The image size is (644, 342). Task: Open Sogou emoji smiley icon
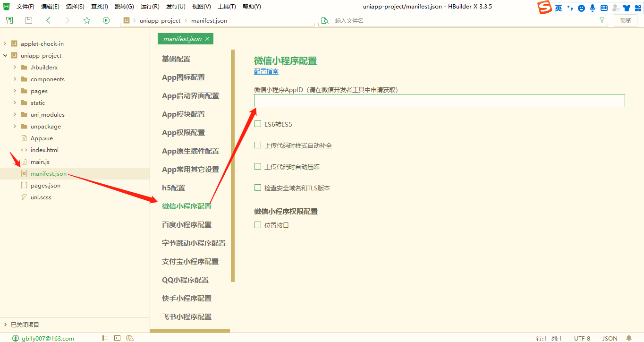tap(581, 8)
